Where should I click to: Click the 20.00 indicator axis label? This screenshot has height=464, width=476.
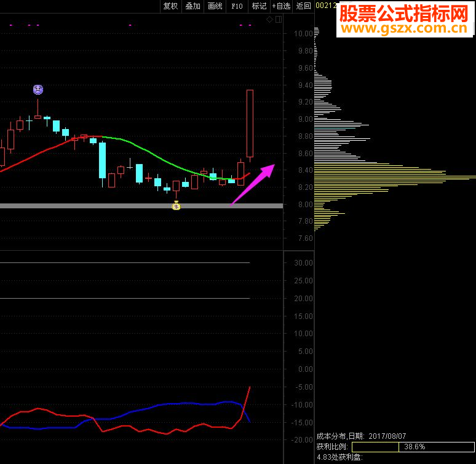(x=303, y=299)
